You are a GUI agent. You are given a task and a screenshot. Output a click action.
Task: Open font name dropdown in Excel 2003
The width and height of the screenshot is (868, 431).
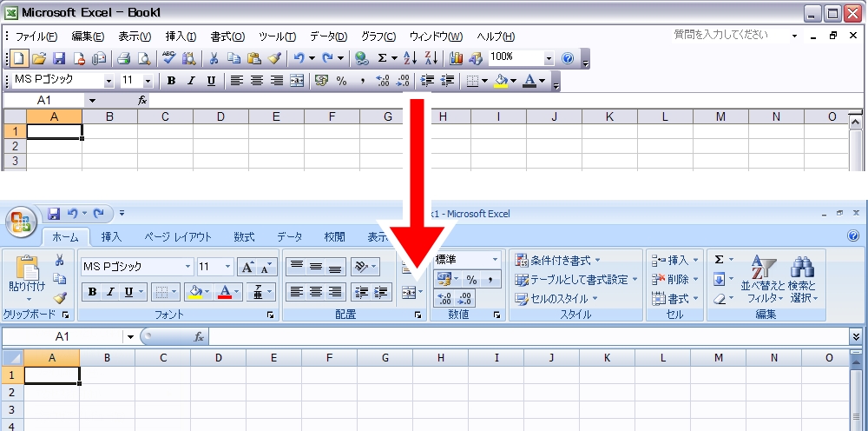108,81
